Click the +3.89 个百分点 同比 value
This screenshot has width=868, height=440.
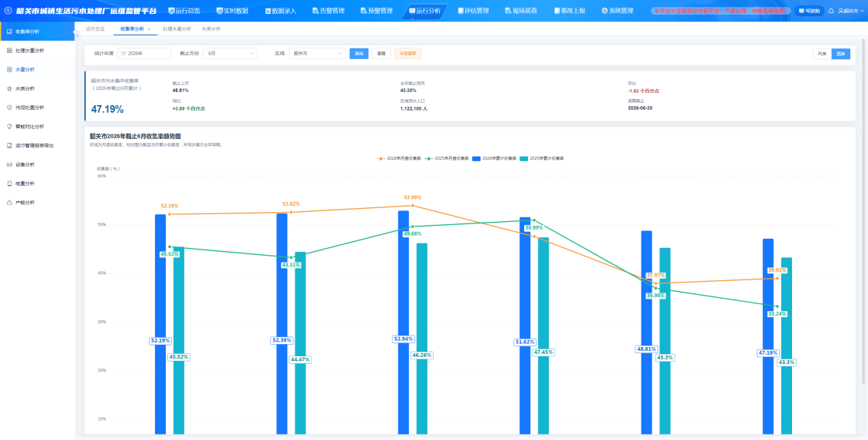point(188,108)
